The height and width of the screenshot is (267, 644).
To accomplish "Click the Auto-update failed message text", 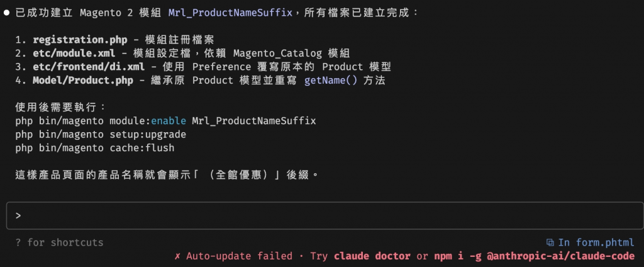I will point(240,256).
